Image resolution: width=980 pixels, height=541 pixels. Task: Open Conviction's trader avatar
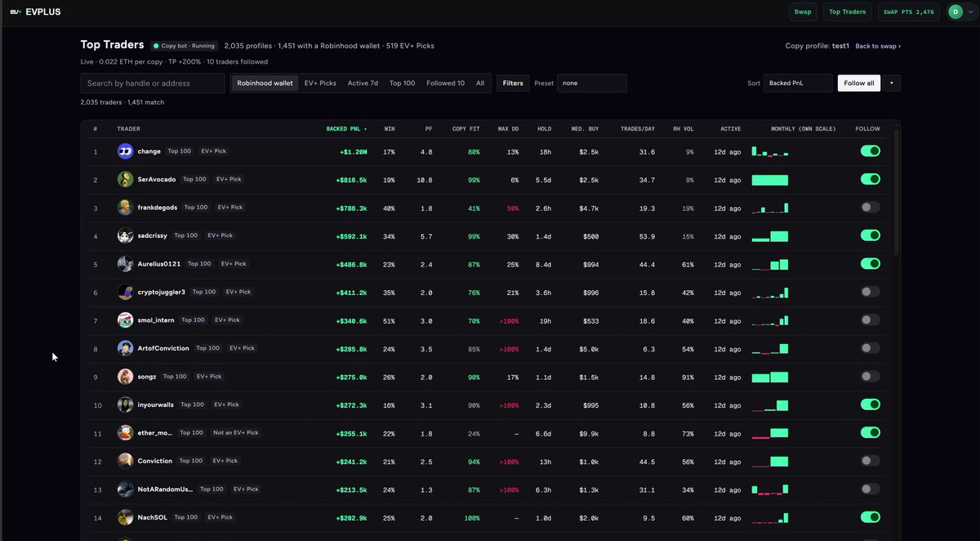[x=125, y=461]
